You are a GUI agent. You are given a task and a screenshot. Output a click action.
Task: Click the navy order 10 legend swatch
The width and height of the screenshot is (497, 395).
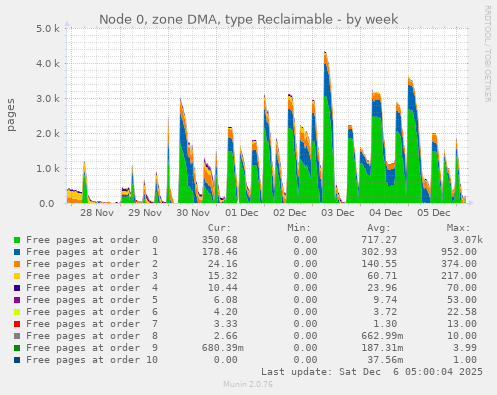(x=17, y=360)
